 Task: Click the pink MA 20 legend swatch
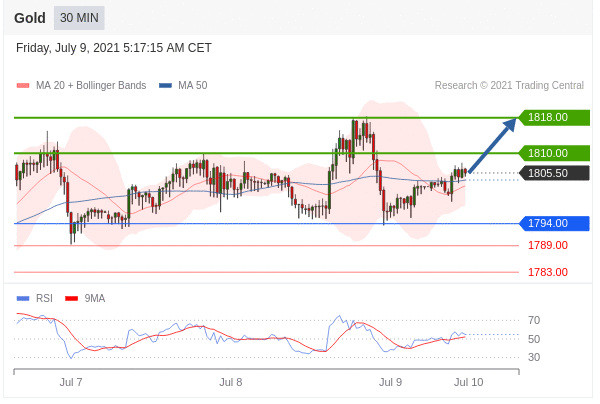point(23,86)
